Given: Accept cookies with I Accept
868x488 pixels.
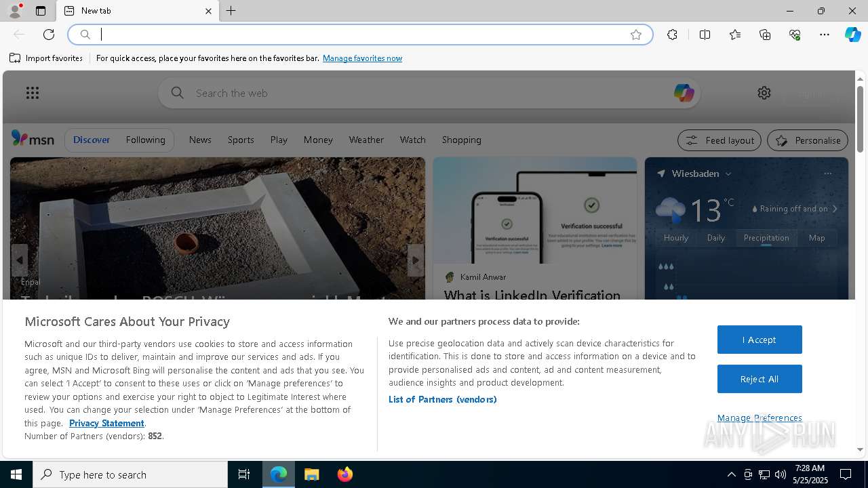Looking at the screenshot, I should tap(759, 340).
